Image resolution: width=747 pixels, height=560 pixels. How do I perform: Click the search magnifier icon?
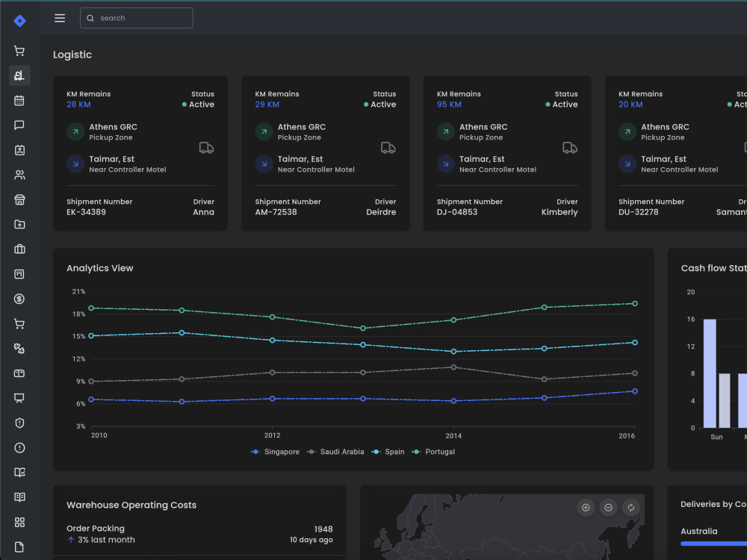pos(90,18)
